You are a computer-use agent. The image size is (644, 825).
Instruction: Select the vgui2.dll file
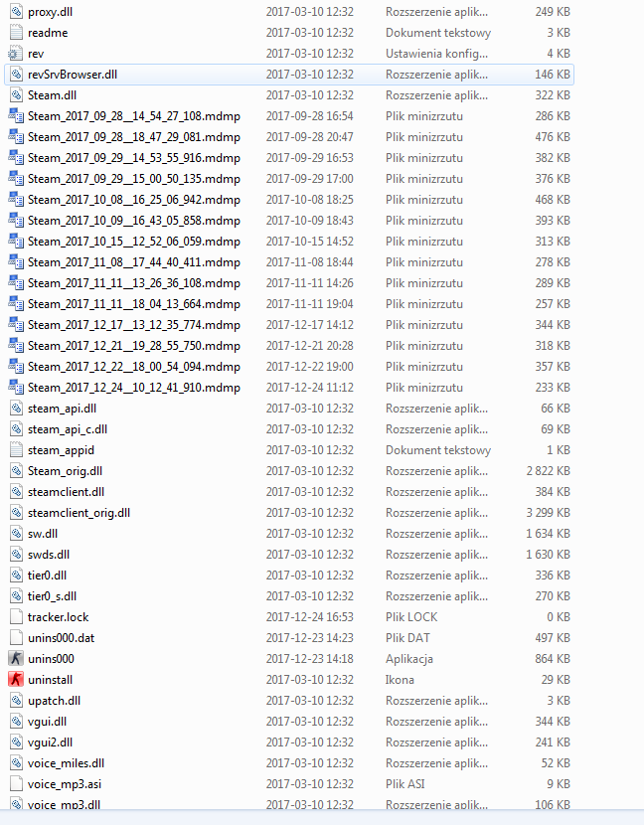coord(288,742)
